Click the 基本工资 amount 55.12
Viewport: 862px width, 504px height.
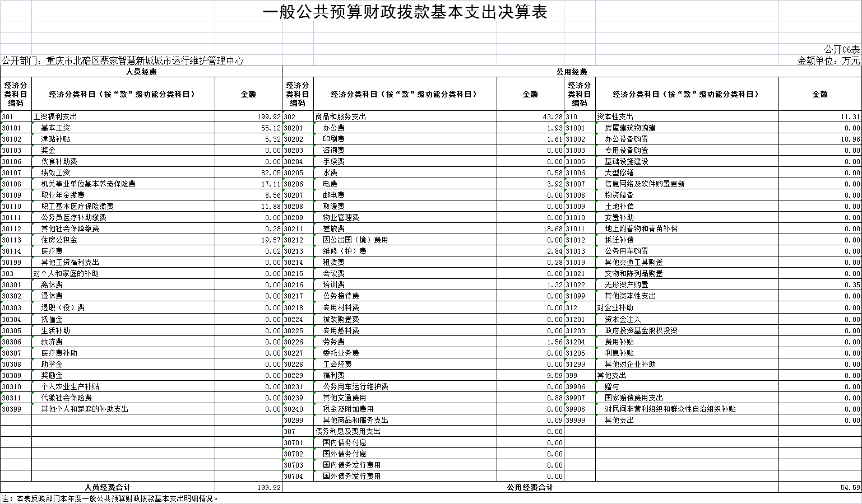point(248,128)
